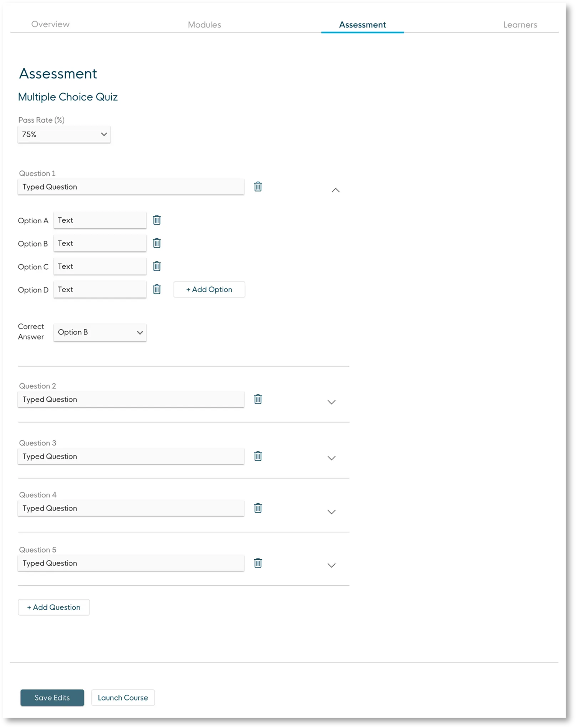Remove Option D with trash icon
This screenshot has height=728, width=576.
pos(157,289)
